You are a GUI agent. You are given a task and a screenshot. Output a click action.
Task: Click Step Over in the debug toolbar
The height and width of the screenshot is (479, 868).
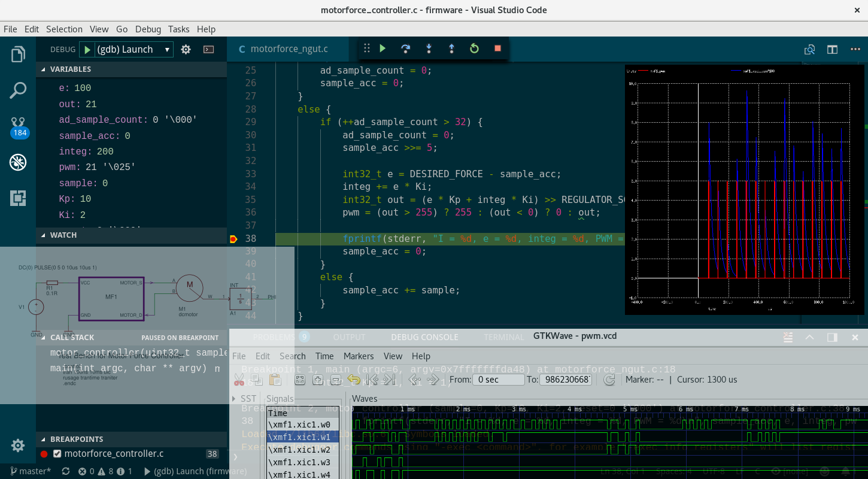[x=406, y=48]
